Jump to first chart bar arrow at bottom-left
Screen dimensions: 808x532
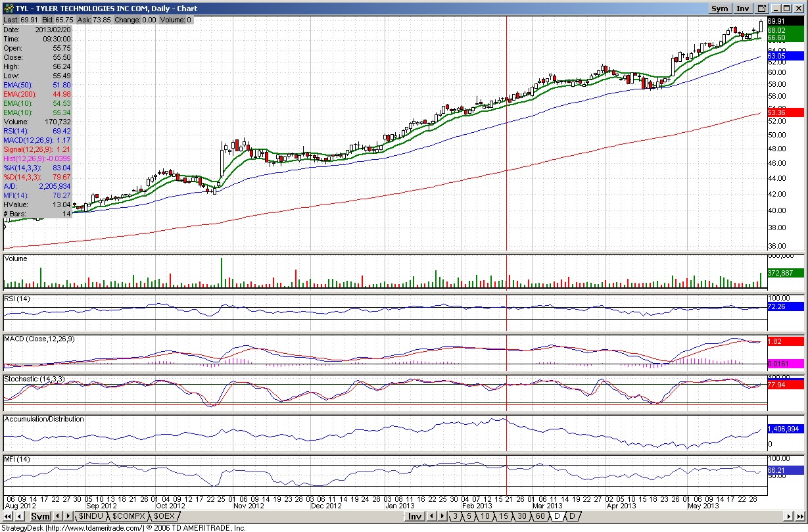pos(8,516)
